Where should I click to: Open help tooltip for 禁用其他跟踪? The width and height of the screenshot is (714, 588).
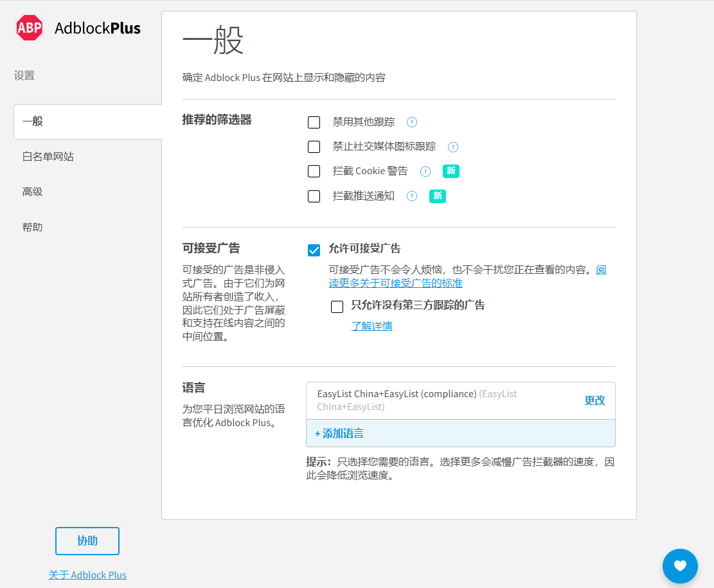(412, 122)
